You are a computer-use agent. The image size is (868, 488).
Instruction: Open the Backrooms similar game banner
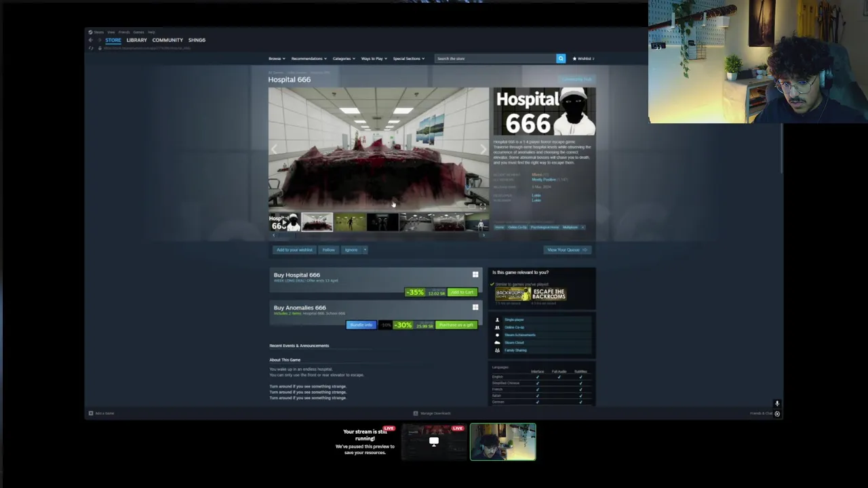pos(513,293)
